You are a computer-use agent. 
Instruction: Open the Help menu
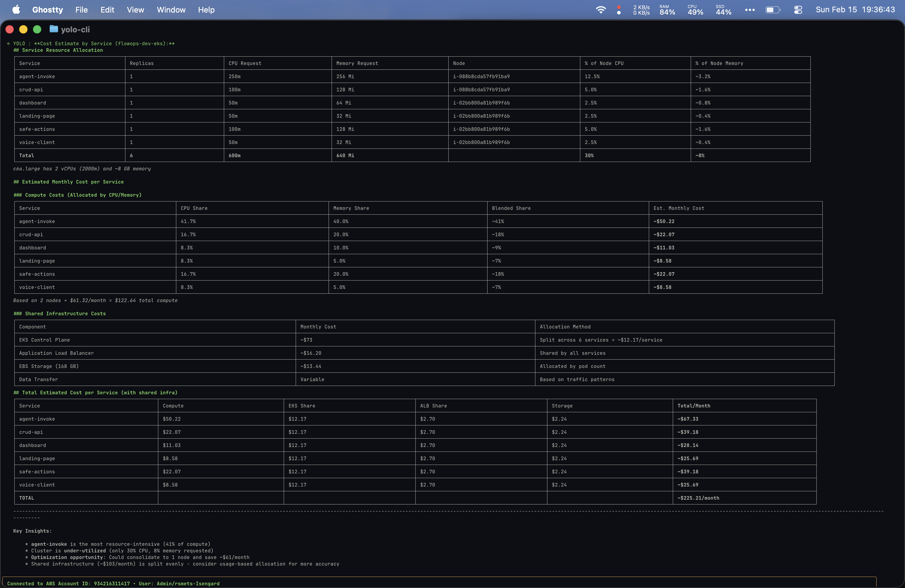206,10
